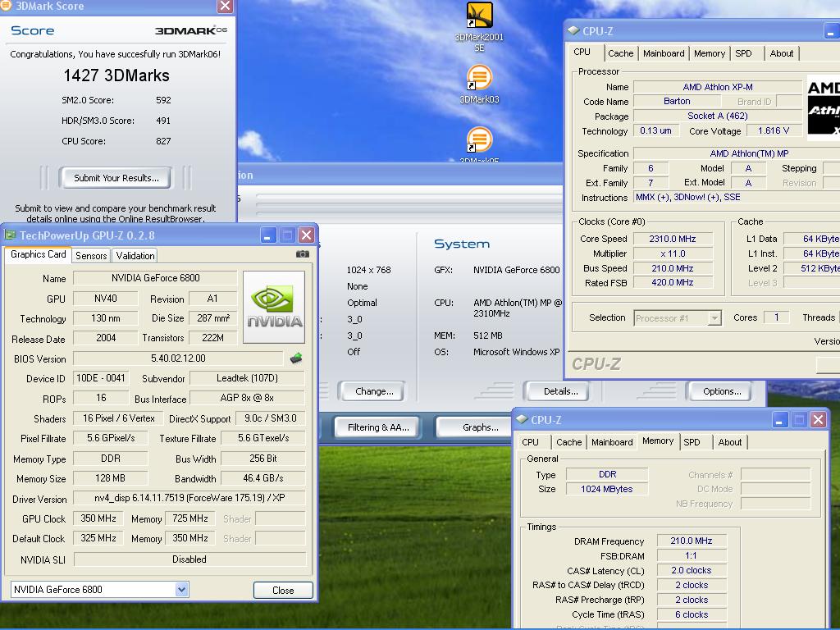Minimize the CPU-Z Memory window

(x=779, y=419)
